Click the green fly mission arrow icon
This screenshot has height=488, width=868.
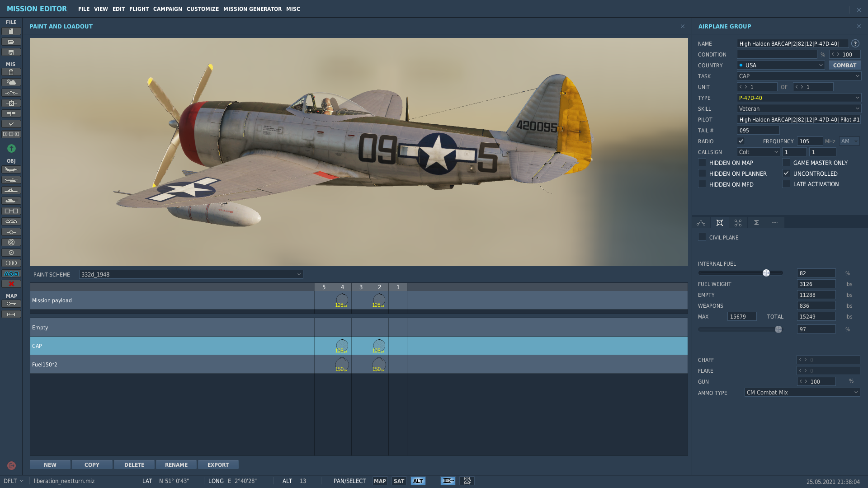click(11, 148)
